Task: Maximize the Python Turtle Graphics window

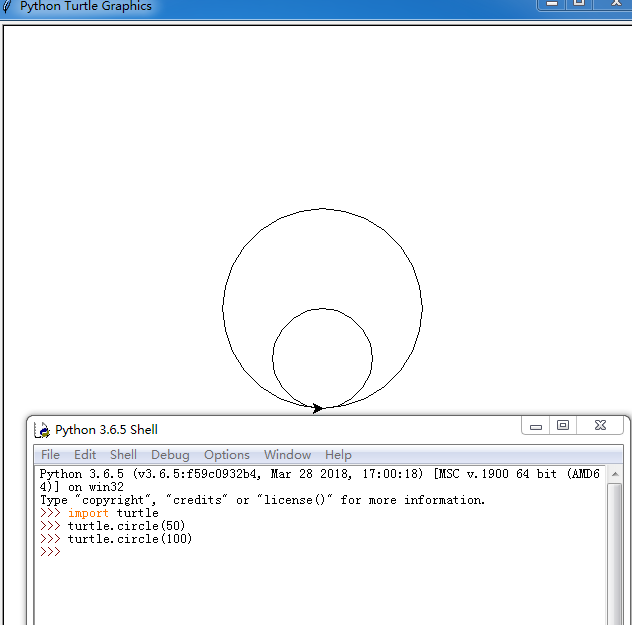Action: (x=578, y=4)
